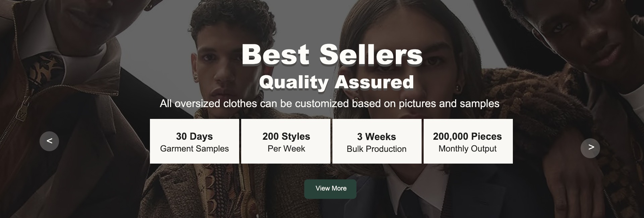This screenshot has width=644, height=218.
Task: Click the View More button
Action: tap(330, 189)
